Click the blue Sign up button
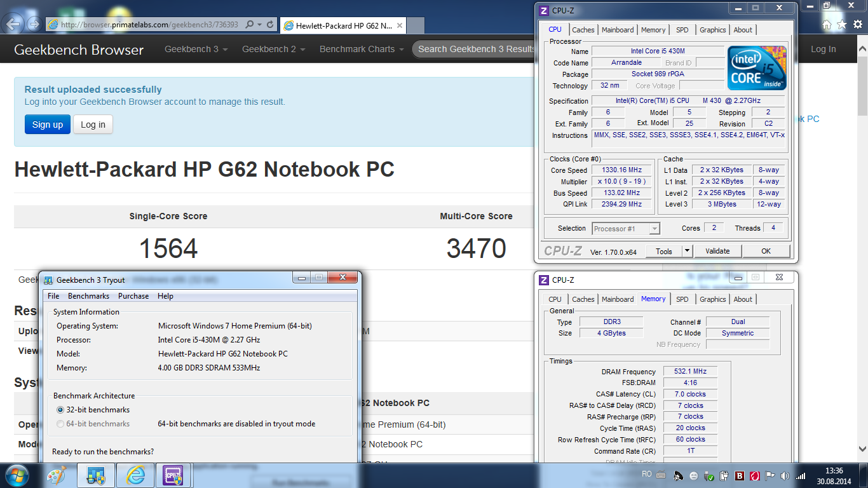 click(x=48, y=125)
